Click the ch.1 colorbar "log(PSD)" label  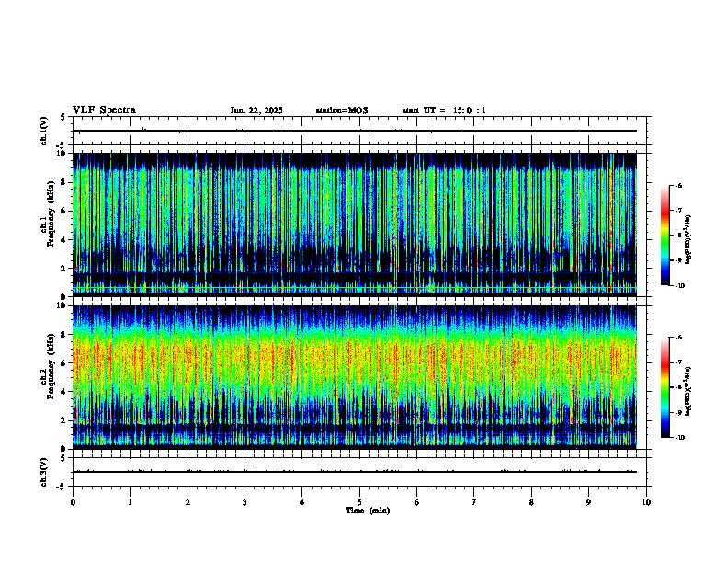click(688, 240)
